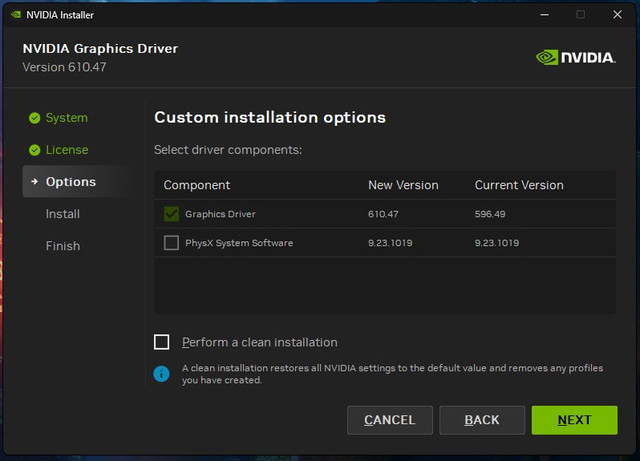Click the CANCEL button
The height and width of the screenshot is (461, 640).
point(390,420)
